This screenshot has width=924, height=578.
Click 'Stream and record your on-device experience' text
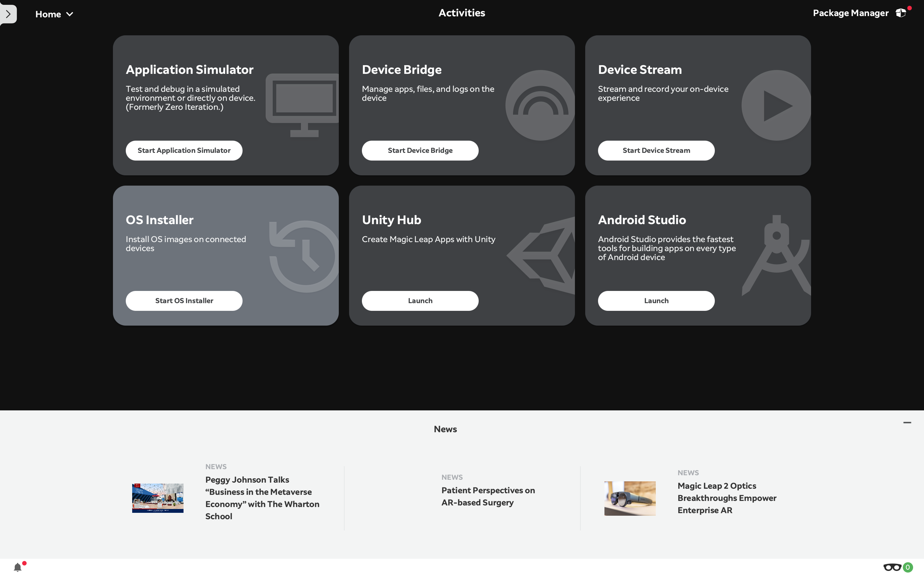663,93
